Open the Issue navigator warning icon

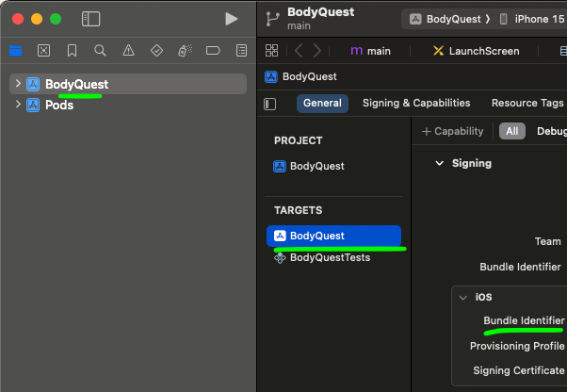point(128,51)
